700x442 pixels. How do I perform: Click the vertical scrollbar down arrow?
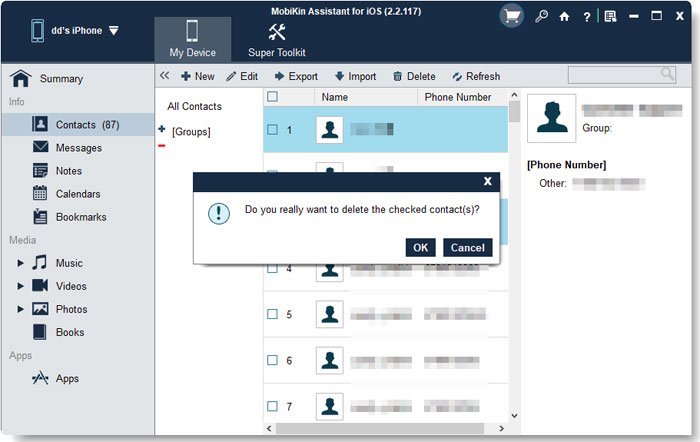tap(514, 415)
